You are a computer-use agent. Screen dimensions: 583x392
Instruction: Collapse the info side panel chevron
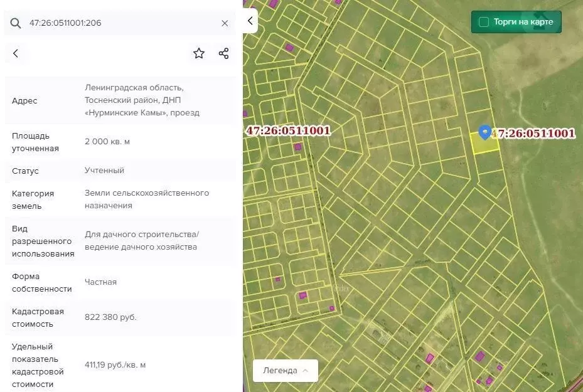pyautogui.click(x=250, y=21)
